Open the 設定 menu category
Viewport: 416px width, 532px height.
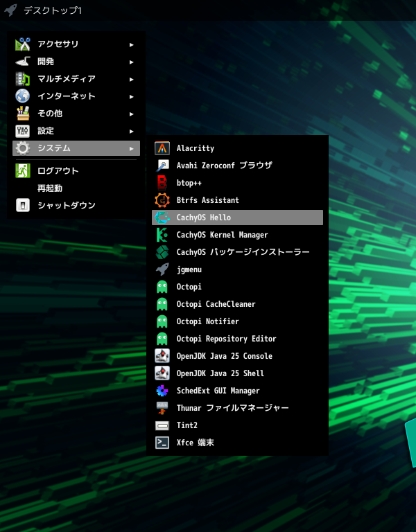(76, 131)
